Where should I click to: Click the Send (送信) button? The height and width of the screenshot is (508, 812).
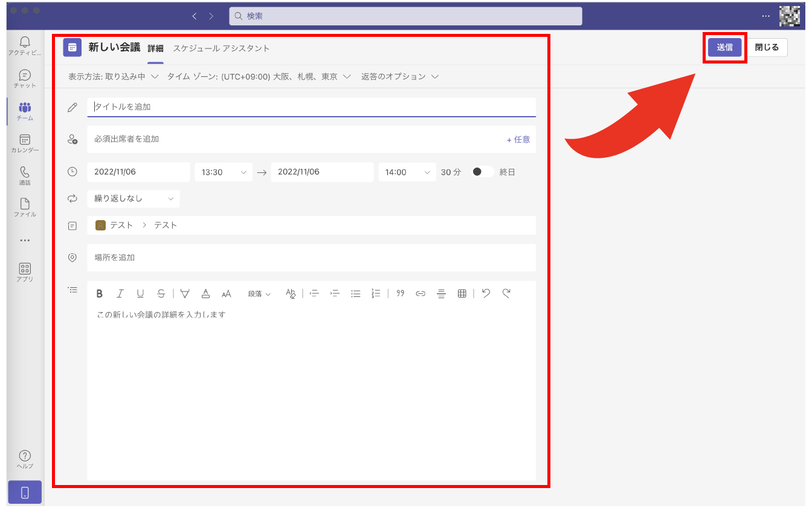coord(724,48)
